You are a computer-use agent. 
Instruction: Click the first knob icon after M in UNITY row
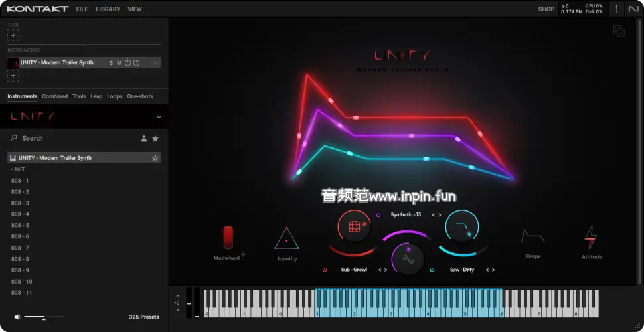pos(127,62)
